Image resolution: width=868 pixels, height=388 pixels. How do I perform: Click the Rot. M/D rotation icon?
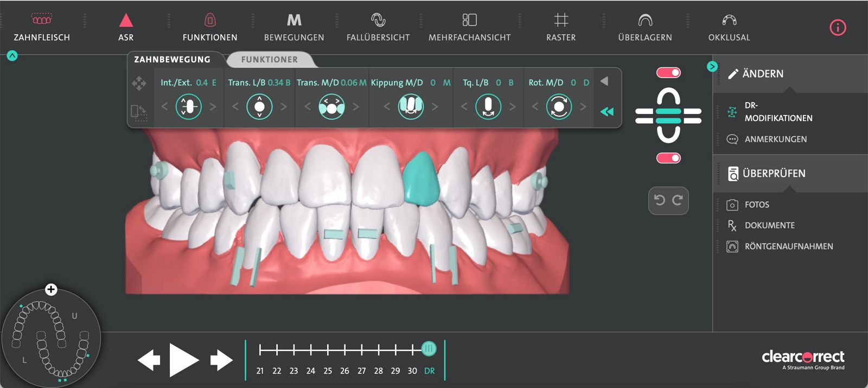pyautogui.click(x=559, y=107)
